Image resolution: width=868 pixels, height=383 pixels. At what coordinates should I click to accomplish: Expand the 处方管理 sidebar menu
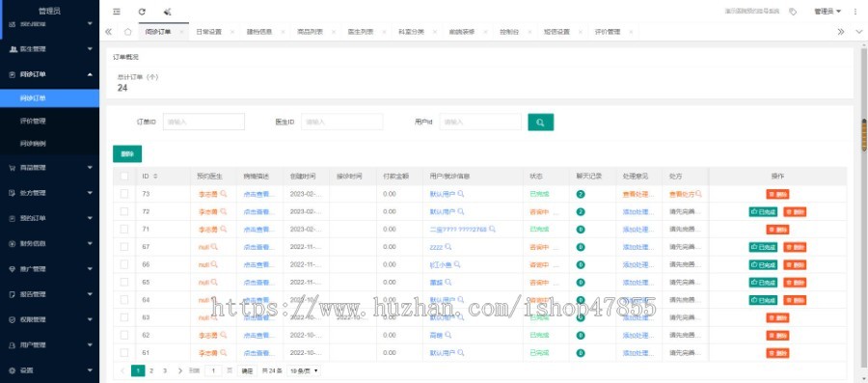[x=50, y=193]
